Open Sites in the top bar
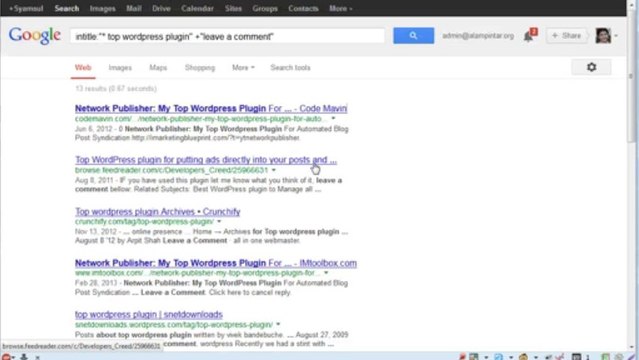This screenshot has width=639, height=360. click(233, 8)
